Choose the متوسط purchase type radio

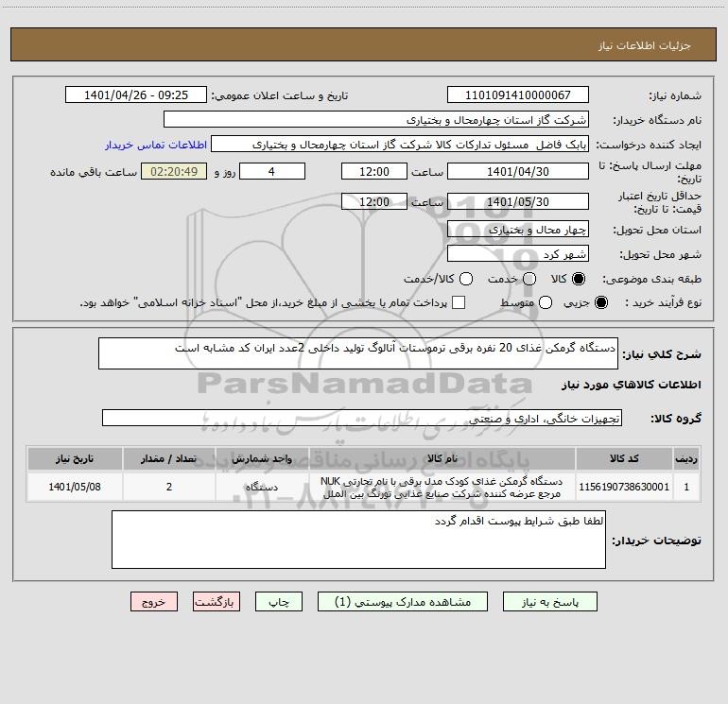point(546,302)
